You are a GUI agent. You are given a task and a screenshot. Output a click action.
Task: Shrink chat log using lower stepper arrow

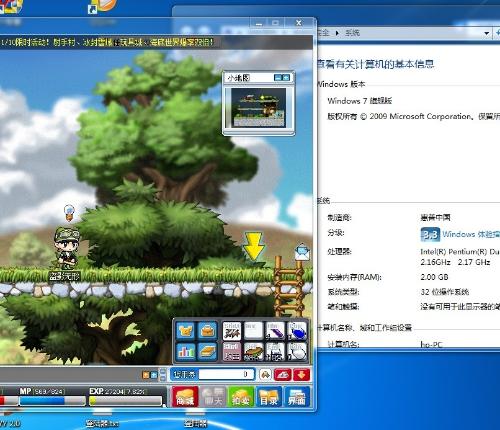point(163,378)
